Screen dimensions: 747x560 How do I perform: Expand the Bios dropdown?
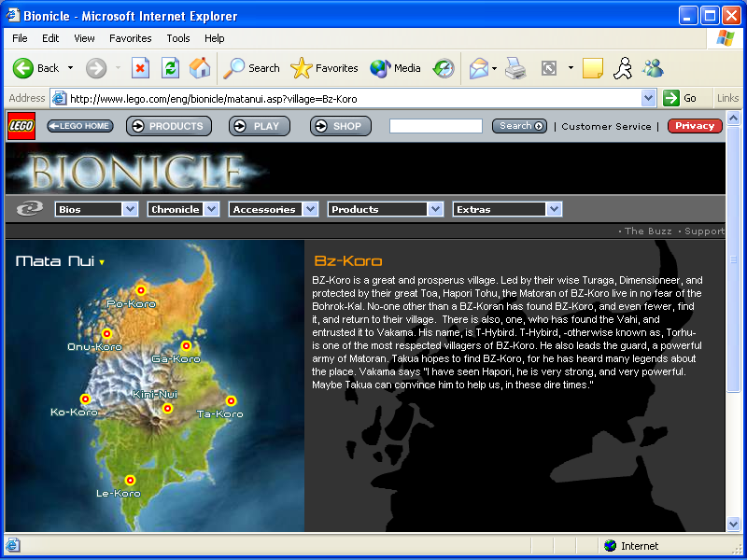[130, 209]
